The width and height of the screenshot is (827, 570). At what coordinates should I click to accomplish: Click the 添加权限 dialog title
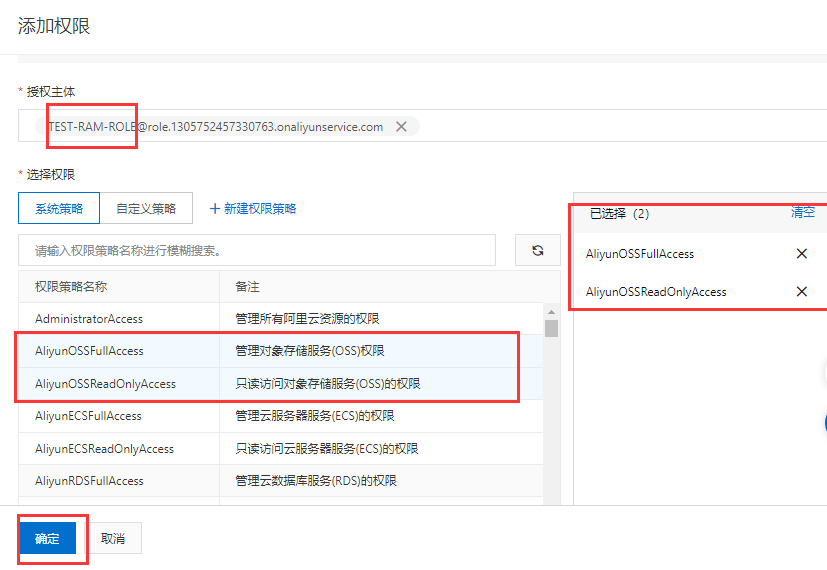click(x=54, y=25)
